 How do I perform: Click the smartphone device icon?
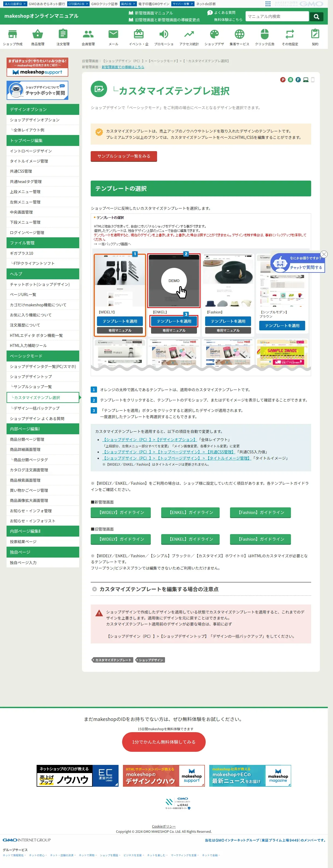[313, 80]
